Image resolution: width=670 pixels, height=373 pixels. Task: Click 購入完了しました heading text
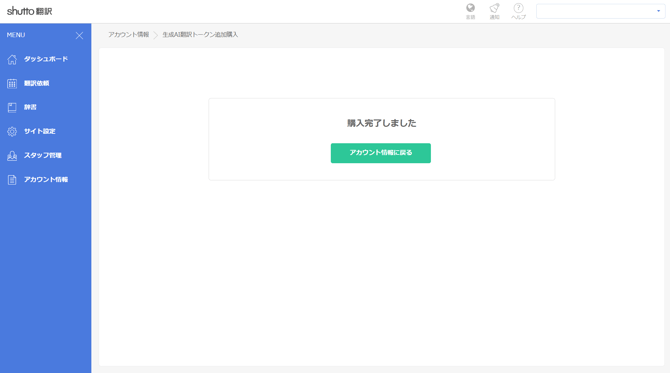point(382,123)
